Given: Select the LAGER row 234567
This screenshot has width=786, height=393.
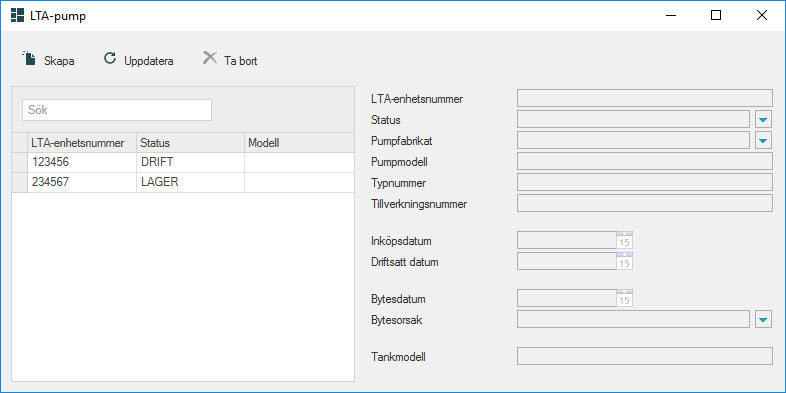Looking at the screenshot, I should tap(183, 182).
